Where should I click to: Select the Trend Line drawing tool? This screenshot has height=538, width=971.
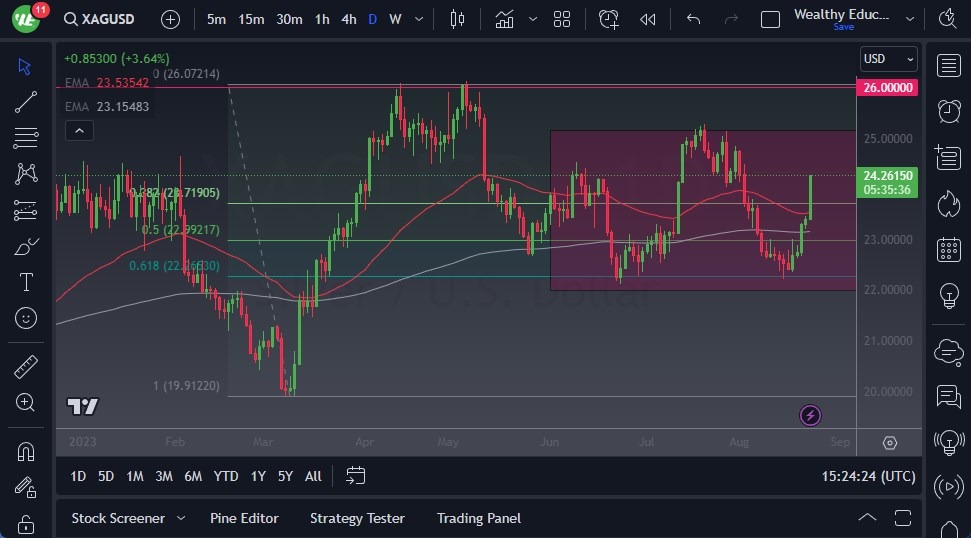[26, 102]
